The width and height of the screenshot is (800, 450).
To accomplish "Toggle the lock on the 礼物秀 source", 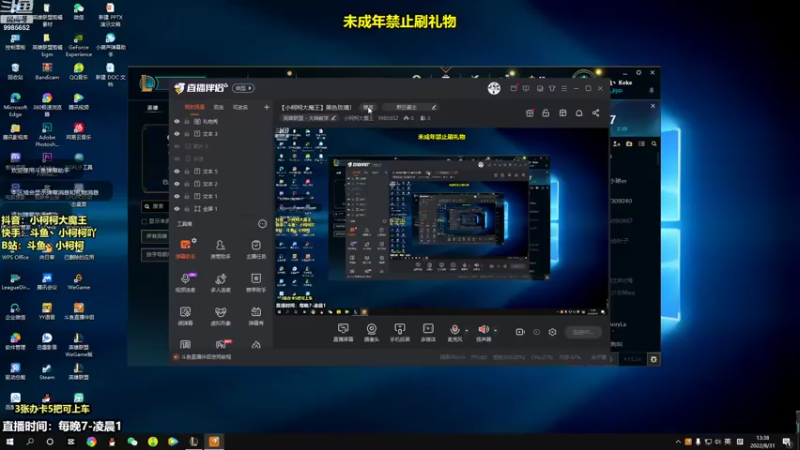I will pos(187,121).
